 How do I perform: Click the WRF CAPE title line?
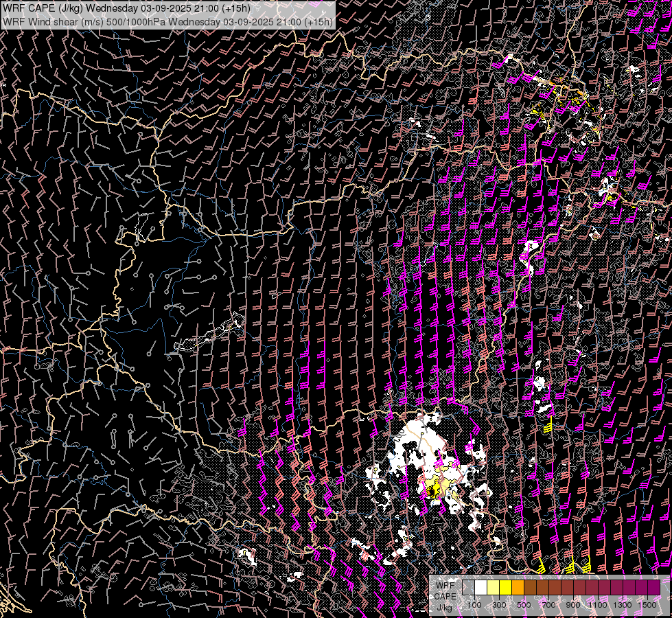coord(126,8)
